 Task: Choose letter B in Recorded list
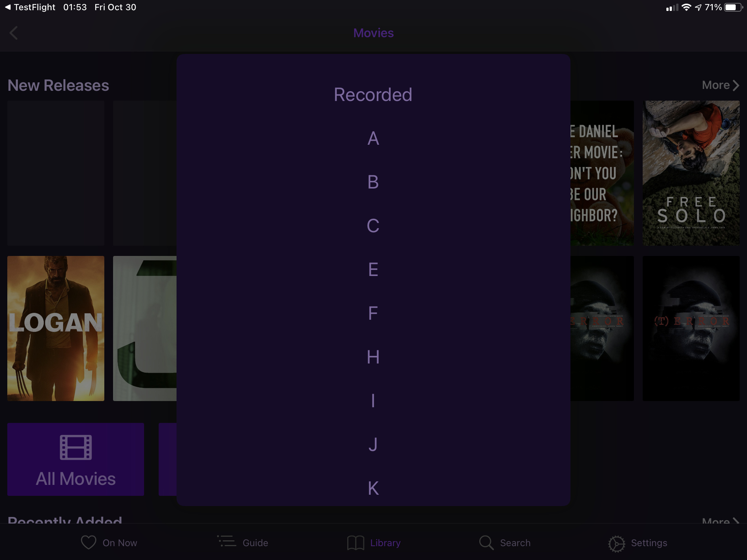tap(373, 182)
